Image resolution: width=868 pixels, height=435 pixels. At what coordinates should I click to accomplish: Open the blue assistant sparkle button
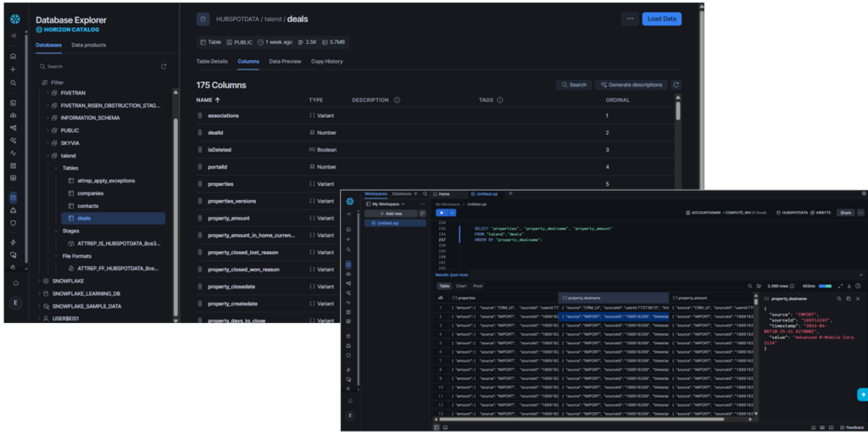pyautogui.click(x=862, y=394)
